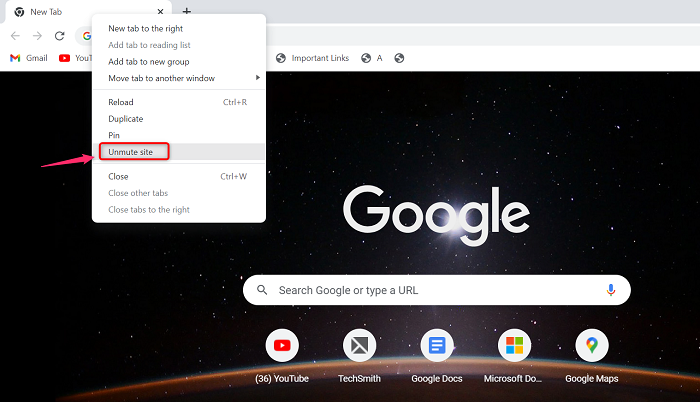
Task: Click the globe bookmark labeled A
Action: click(x=371, y=58)
